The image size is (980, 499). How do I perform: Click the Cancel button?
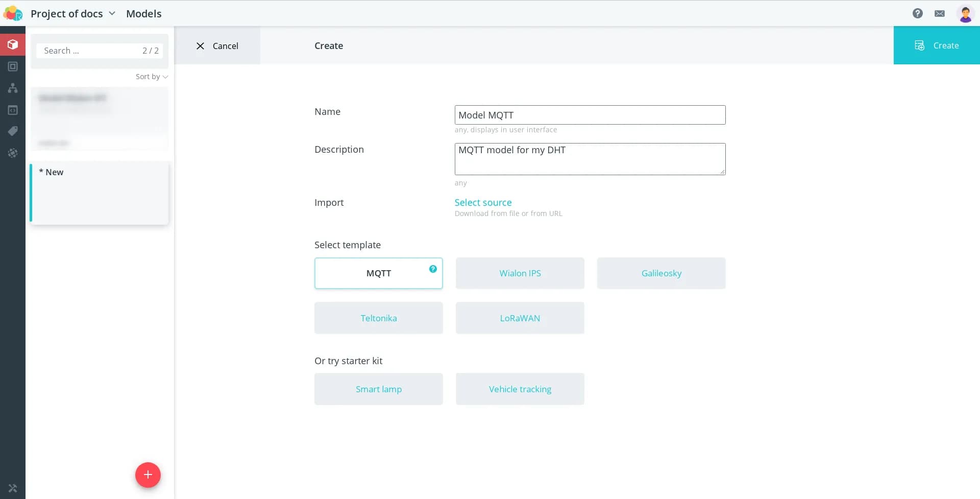pos(217,45)
